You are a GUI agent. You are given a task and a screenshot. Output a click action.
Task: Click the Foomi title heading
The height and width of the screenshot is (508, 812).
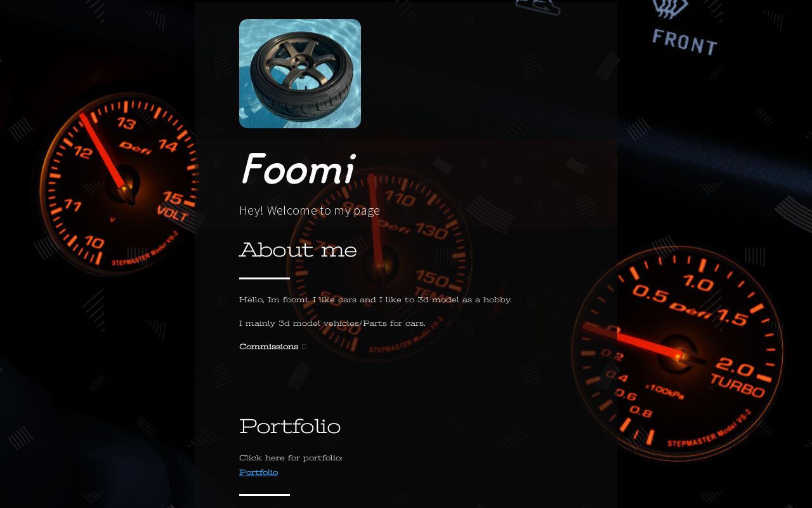[296, 169]
